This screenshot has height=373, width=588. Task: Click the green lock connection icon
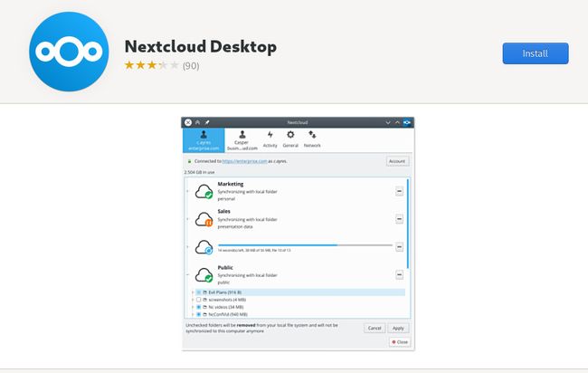189,161
